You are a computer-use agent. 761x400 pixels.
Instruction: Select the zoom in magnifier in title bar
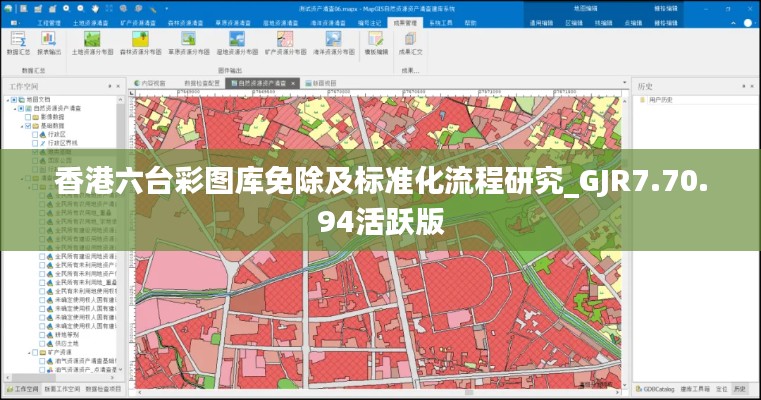pyautogui.click(x=66, y=8)
